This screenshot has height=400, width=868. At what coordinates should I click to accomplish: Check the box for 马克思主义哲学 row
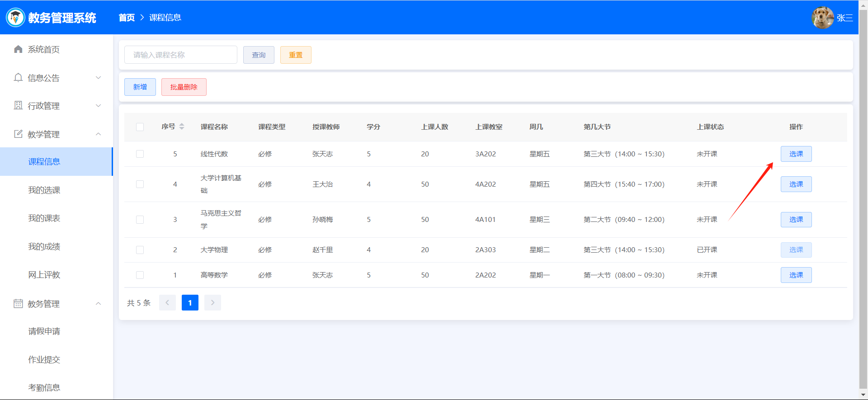140,220
